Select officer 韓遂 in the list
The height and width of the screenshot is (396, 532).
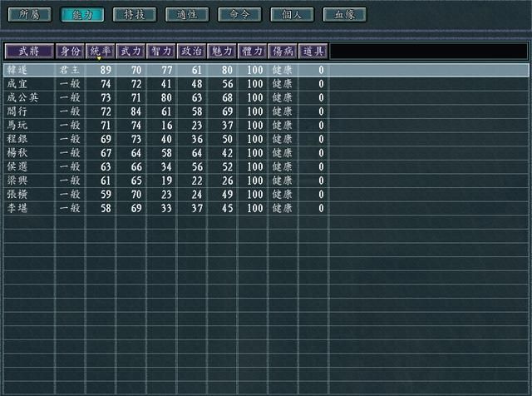pyautogui.click(x=17, y=71)
